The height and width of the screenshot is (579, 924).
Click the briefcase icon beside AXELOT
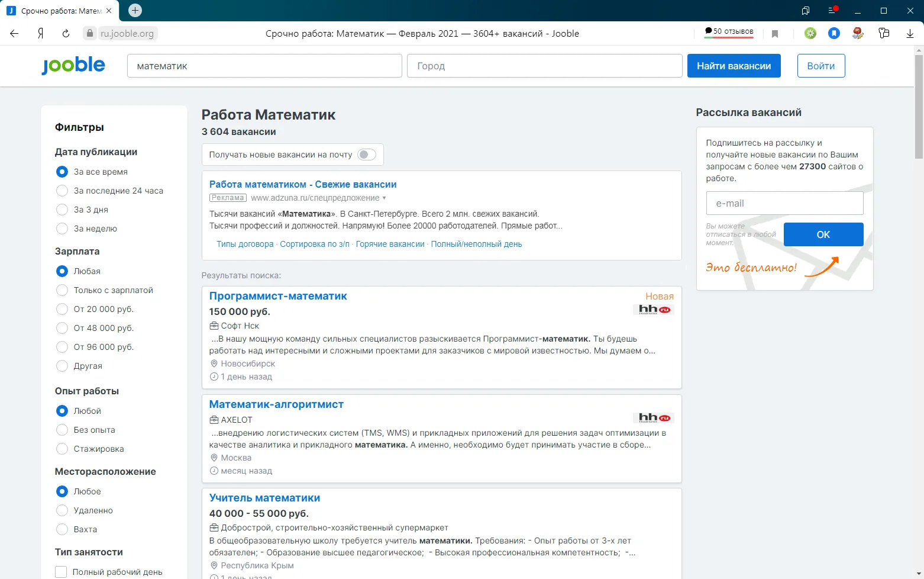(214, 420)
